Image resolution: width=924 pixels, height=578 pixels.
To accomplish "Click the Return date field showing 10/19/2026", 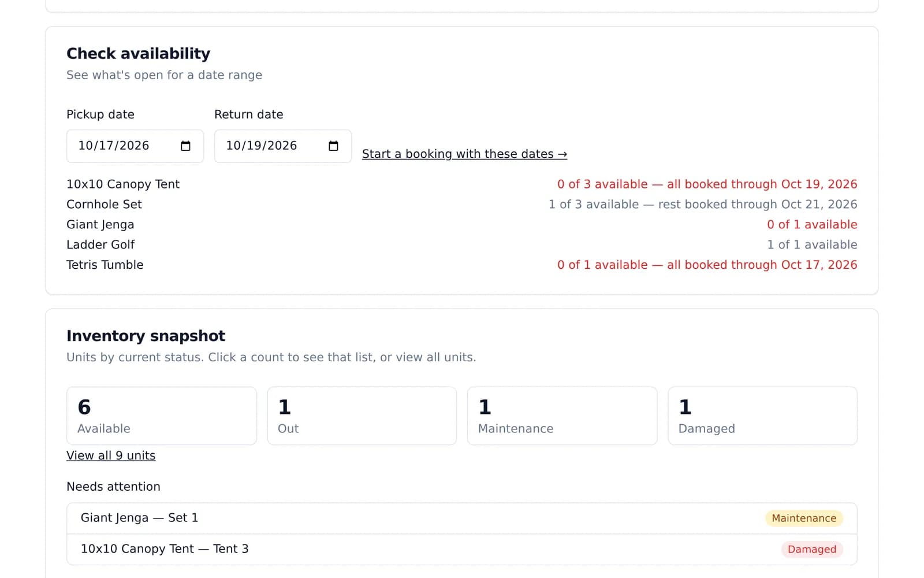I will (x=283, y=146).
